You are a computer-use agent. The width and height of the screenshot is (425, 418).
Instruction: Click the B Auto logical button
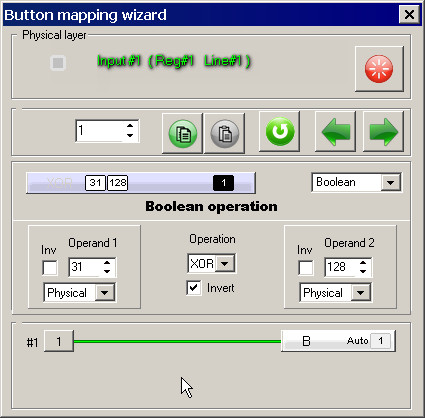339,341
